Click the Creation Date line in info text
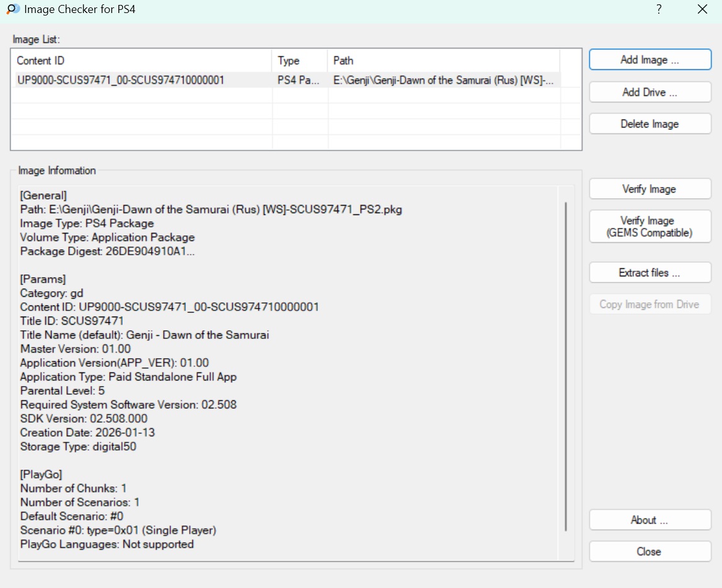722x588 pixels. click(x=86, y=432)
